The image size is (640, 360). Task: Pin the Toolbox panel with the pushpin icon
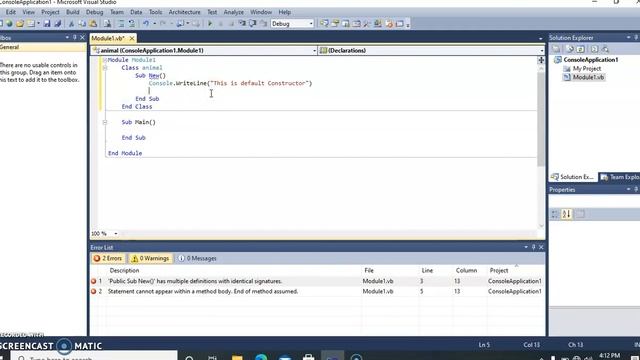coord(74,38)
